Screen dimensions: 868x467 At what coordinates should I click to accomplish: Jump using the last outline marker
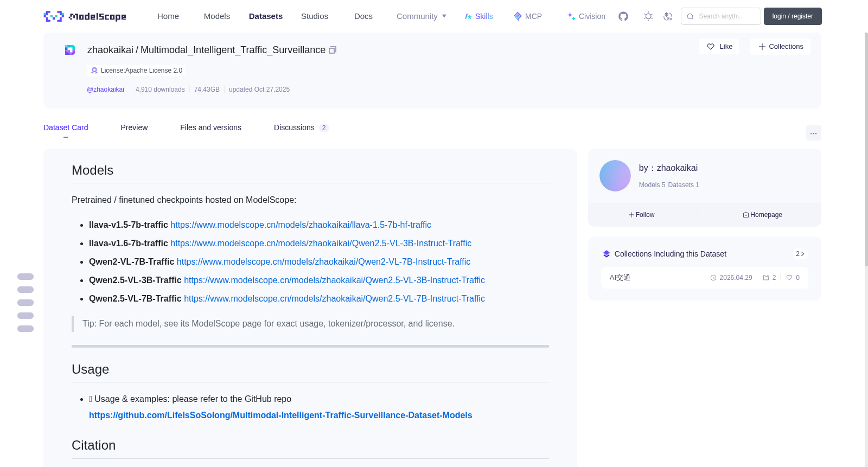[25, 329]
